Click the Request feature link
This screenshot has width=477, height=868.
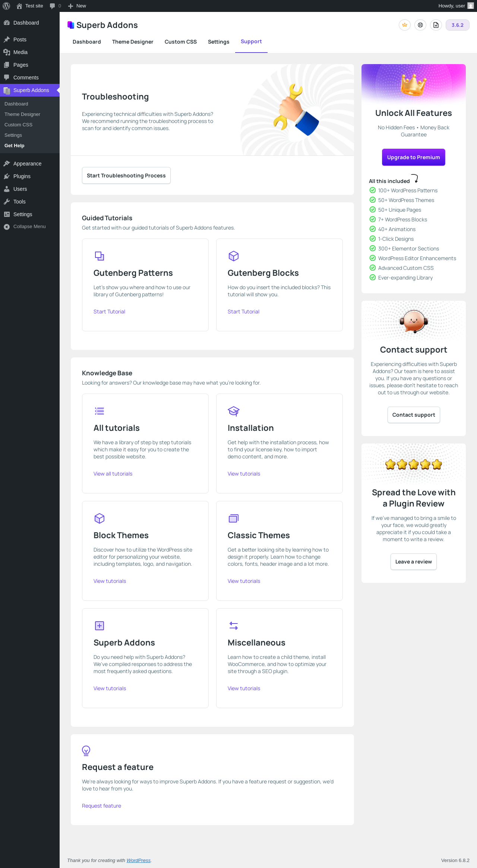pyautogui.click(x=101, y=806)
